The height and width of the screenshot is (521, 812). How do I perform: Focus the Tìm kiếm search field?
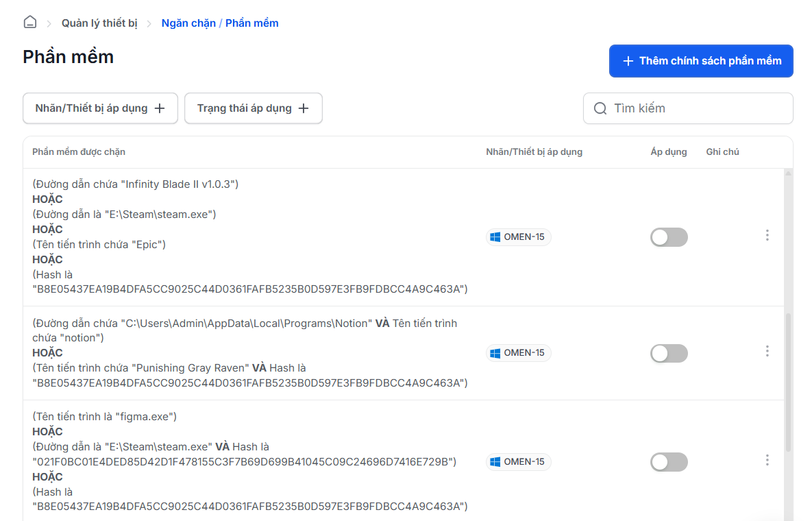point(688,108)
